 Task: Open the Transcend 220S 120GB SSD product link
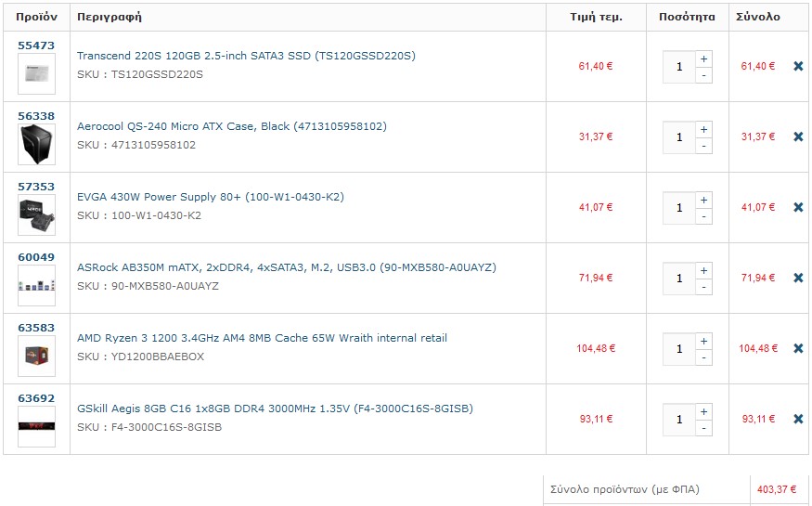point(246,56)
